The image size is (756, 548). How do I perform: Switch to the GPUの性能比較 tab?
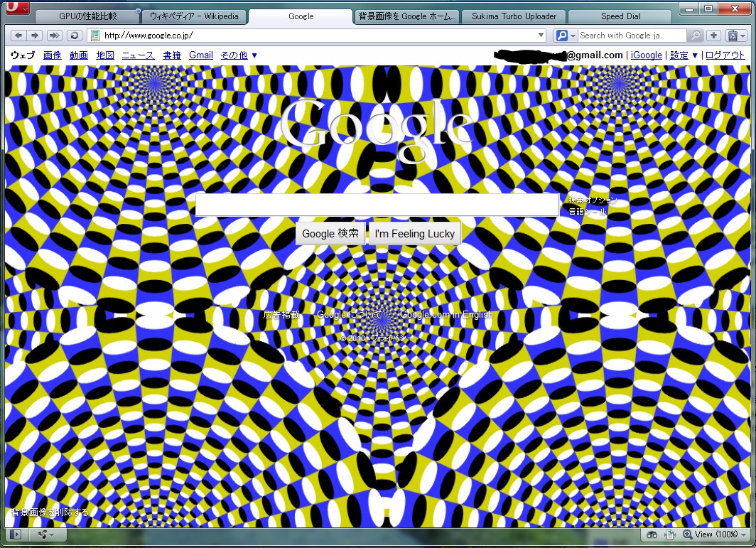point(88,16)
